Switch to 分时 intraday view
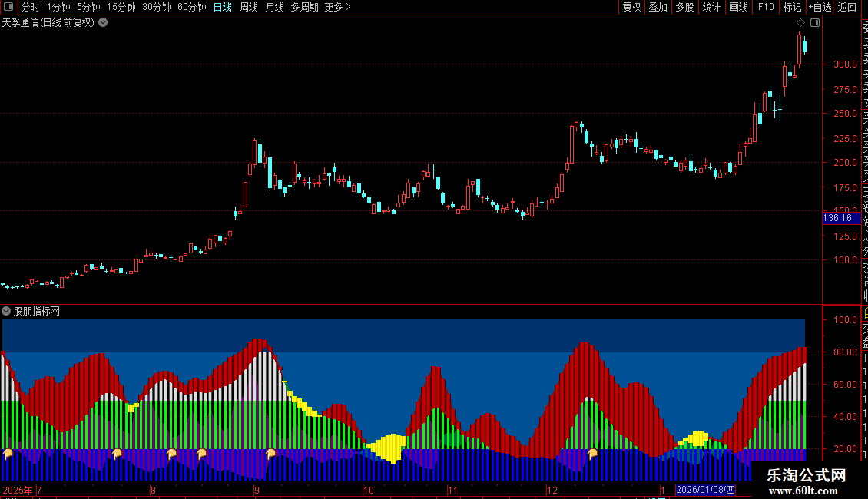This screenshot has width=868, height=499. click(x=31, y=7)
